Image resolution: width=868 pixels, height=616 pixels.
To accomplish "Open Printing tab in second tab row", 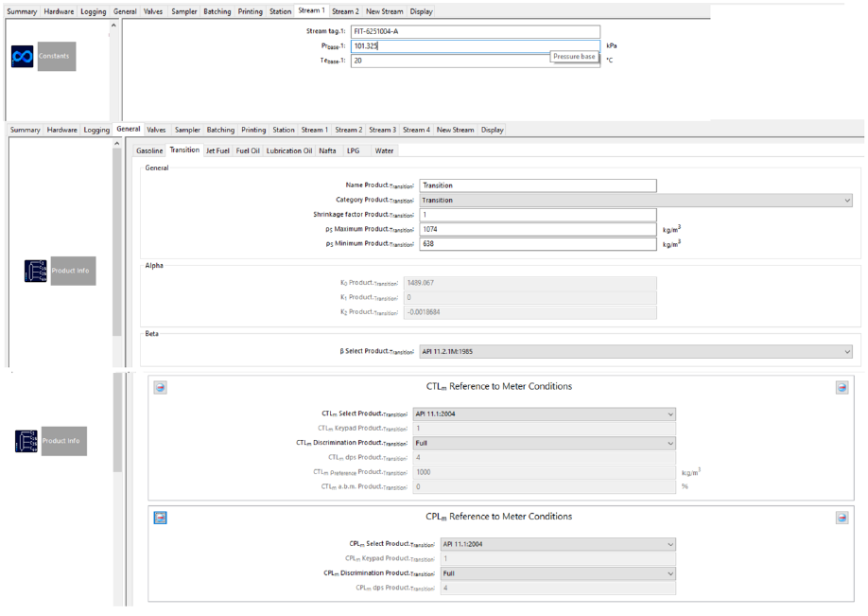I will point(253,130).
